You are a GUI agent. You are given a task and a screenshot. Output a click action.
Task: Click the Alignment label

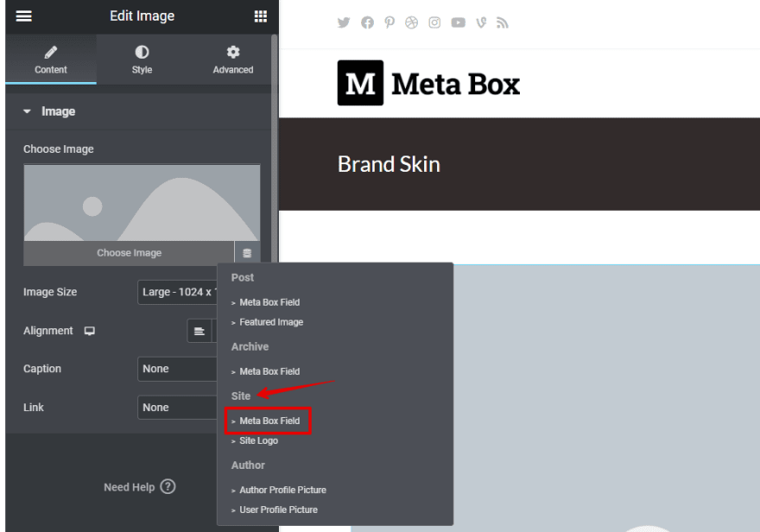coord(48,331)
